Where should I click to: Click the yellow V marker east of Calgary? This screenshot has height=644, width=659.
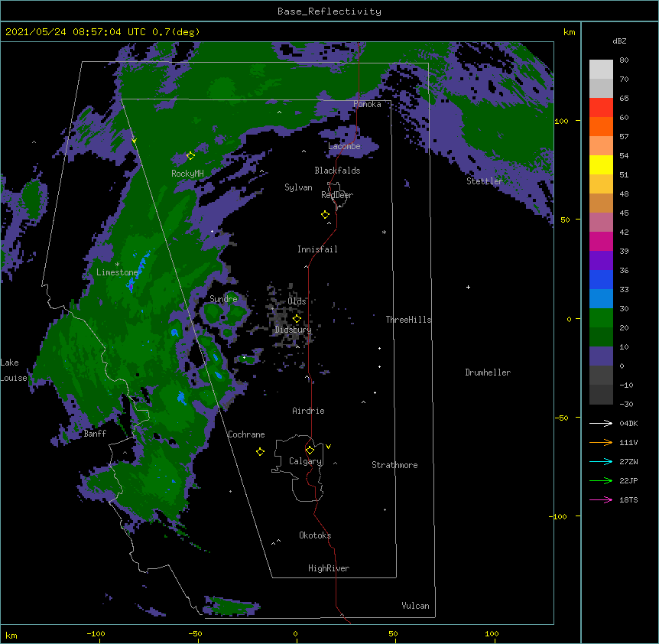tap(328, 447)
